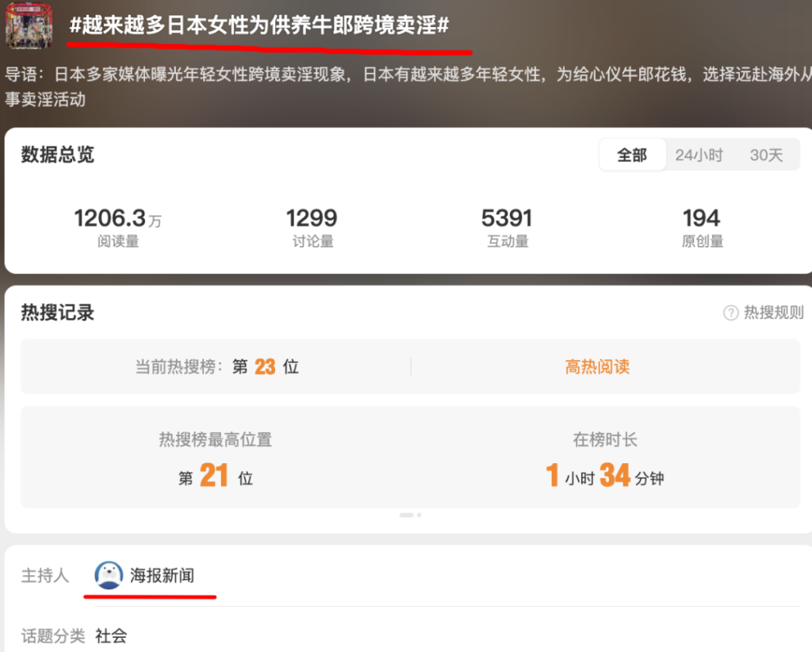Click the 5391 互动量 statistic
The height and width of the screenshot is (652, 812).
click(x=507, y=228)
